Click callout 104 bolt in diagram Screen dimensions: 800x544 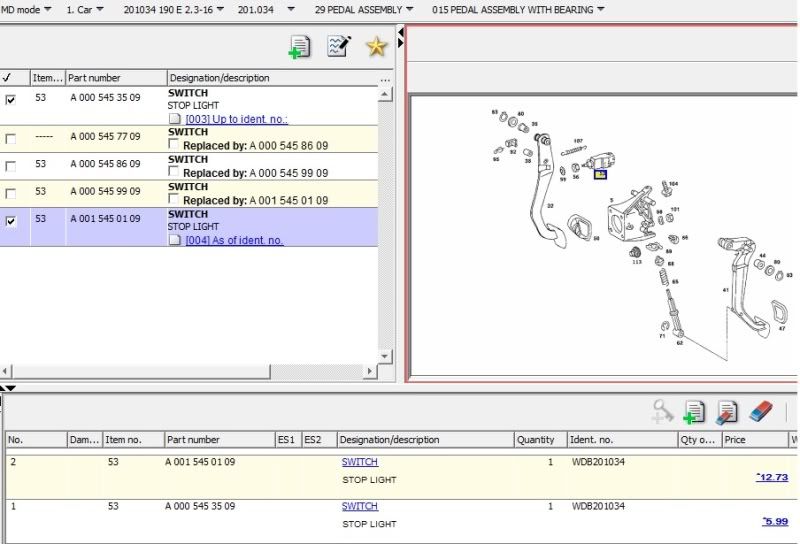point(673,184)
